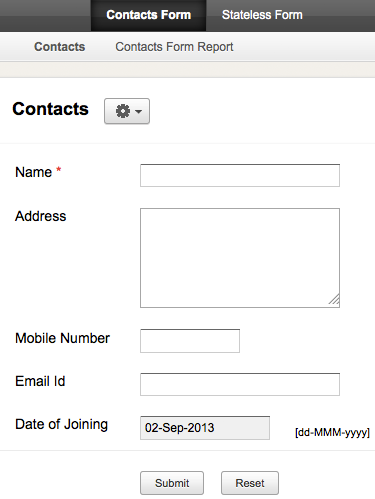Click the Email Id input box

coord(240,384)
